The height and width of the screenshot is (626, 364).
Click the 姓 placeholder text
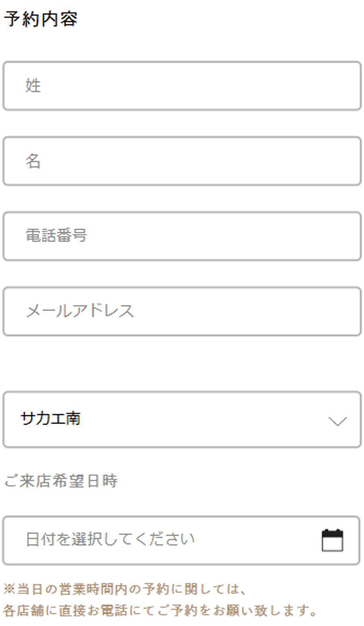33,86
